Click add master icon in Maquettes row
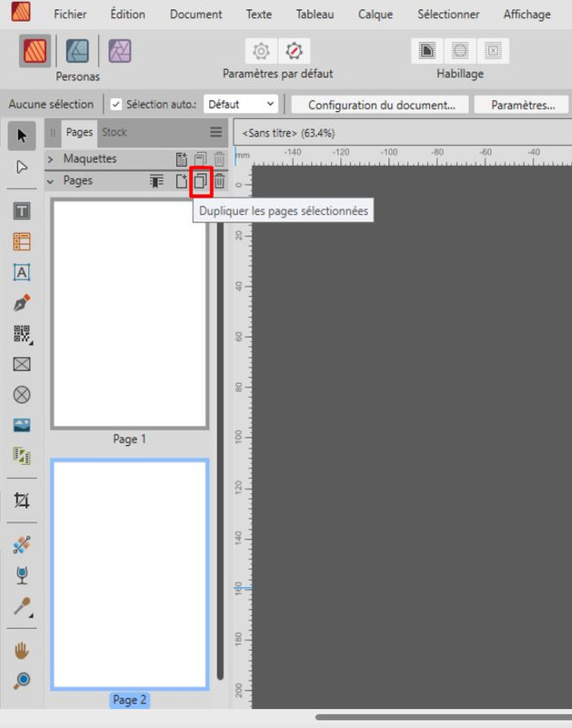This screenshot has height=728, width=572. point(181,159)
